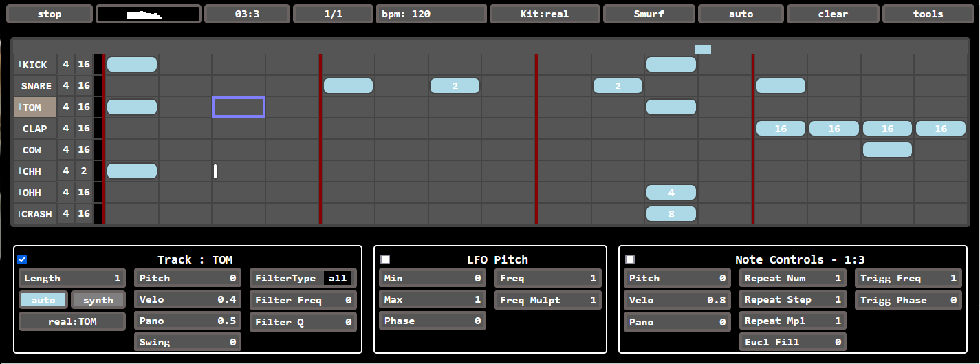Click the OHH note labeled 4
The image size is (980, 364).
[x=671, y=193]
